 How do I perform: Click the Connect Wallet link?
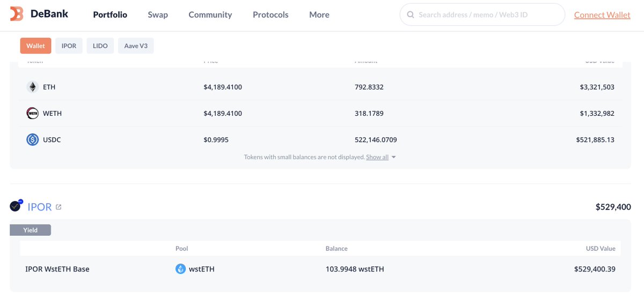(602, 15)
